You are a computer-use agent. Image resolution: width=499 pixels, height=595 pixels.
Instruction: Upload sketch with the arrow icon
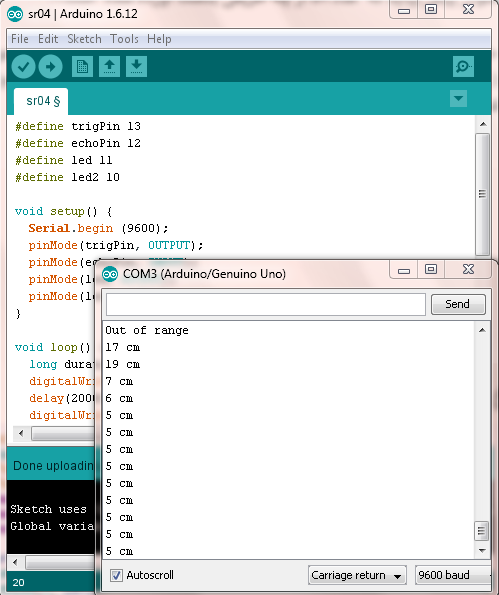pyautogui.click(x=50, y=67)
